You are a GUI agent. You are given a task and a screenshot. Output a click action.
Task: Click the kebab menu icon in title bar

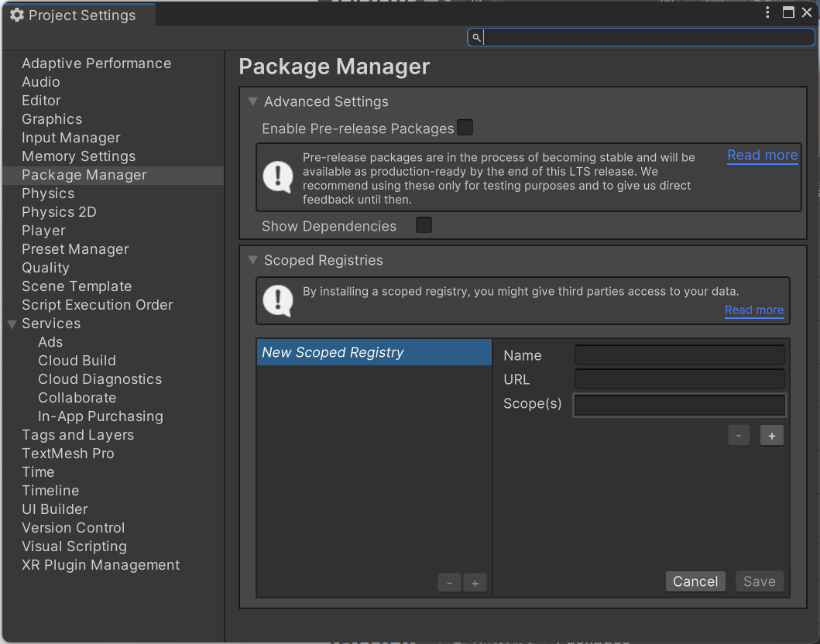point(767,12)
